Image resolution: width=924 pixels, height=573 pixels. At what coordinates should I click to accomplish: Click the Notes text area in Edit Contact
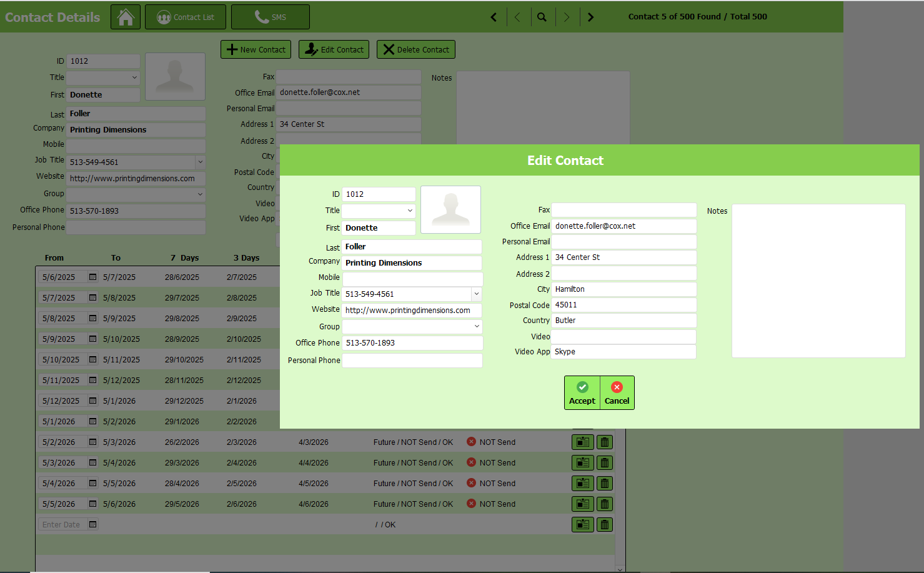click(818, 281)
